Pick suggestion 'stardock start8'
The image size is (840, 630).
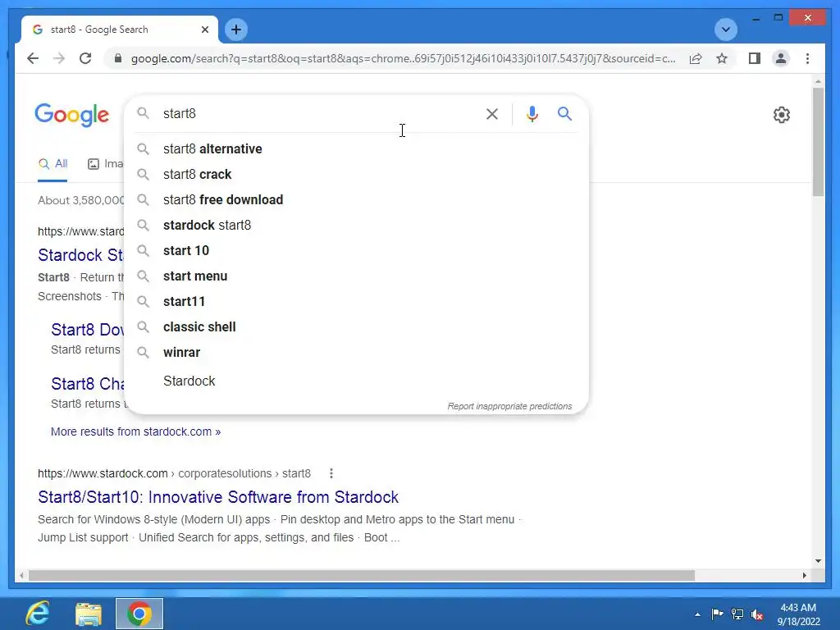tap(356, 225)
